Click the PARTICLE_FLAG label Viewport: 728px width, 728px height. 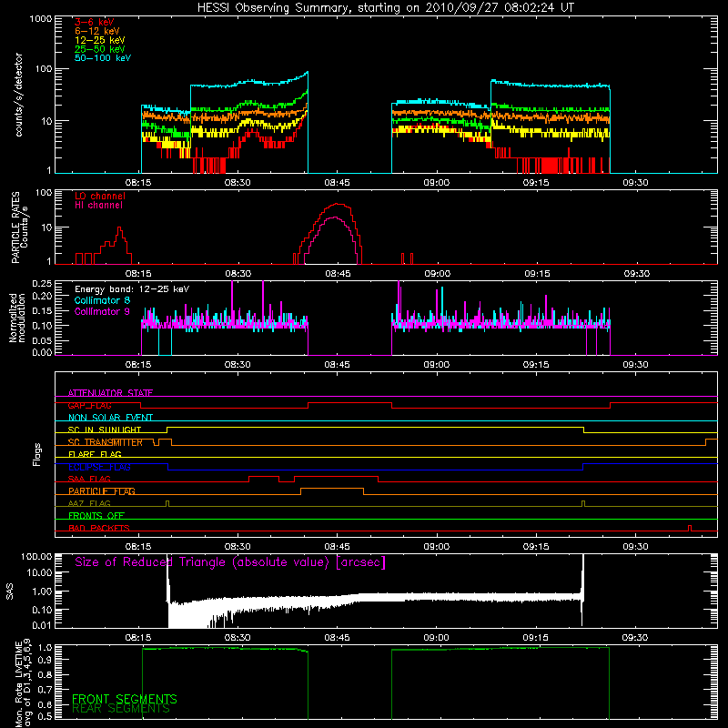(x=102, y=491)
